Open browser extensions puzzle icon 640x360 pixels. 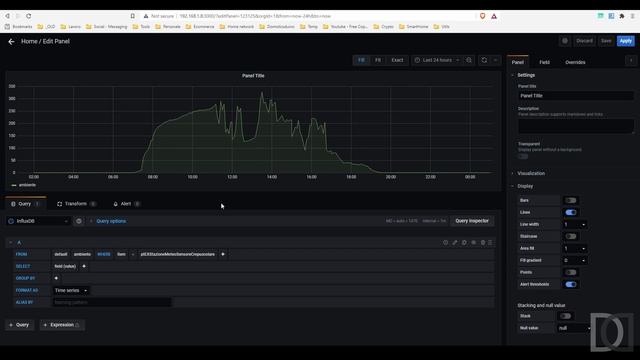[622, 16]
